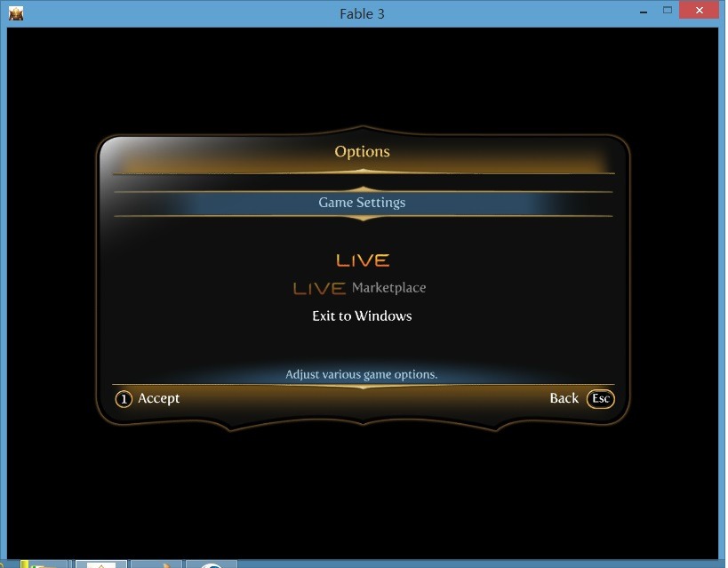
Task: Click the Options panel heading
Action: pyautogui.click(x=362, y=151)
